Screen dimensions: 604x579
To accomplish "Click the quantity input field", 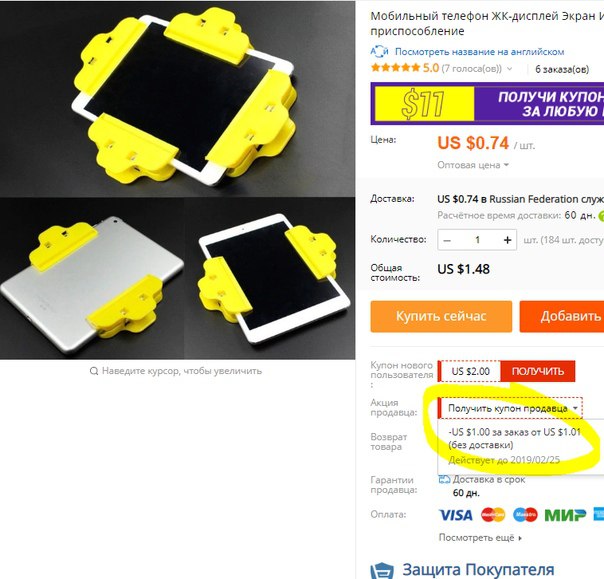I will [477, 240].
